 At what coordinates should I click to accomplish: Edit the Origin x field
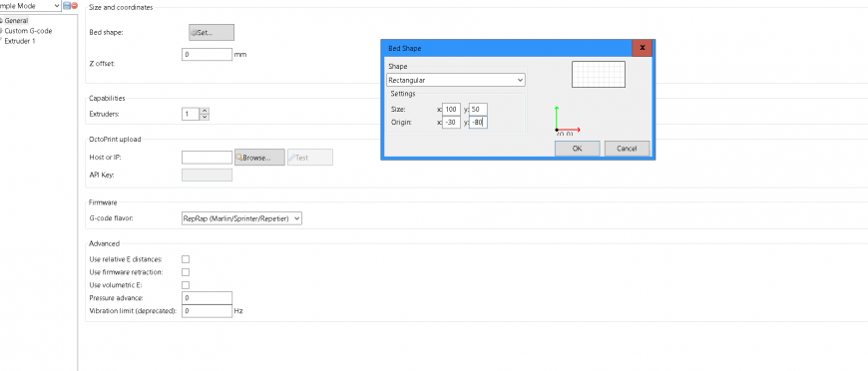tap(451, 123)
